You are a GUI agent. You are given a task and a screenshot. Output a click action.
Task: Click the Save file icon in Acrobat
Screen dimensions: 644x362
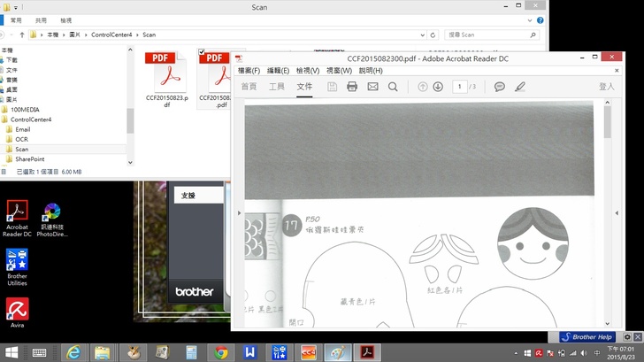point(332,87)
